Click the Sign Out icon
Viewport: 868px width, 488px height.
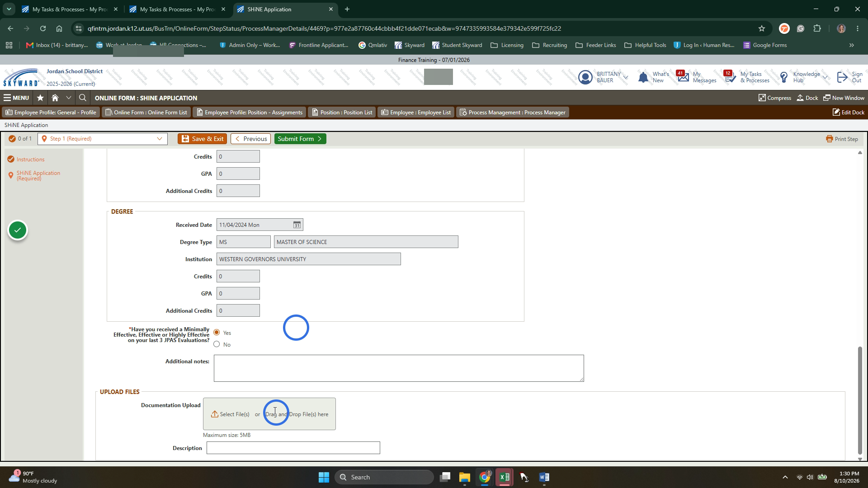[842, 77]
